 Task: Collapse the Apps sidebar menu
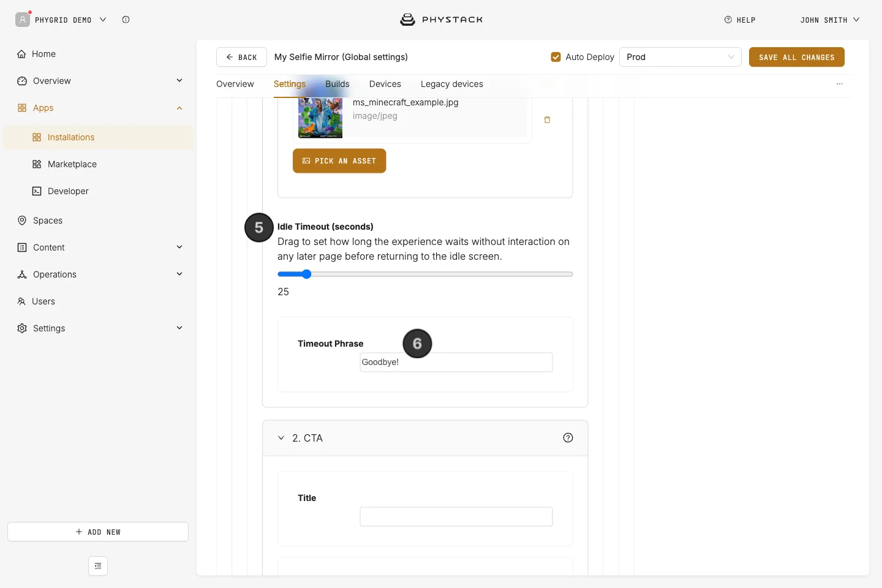(179, 108)
